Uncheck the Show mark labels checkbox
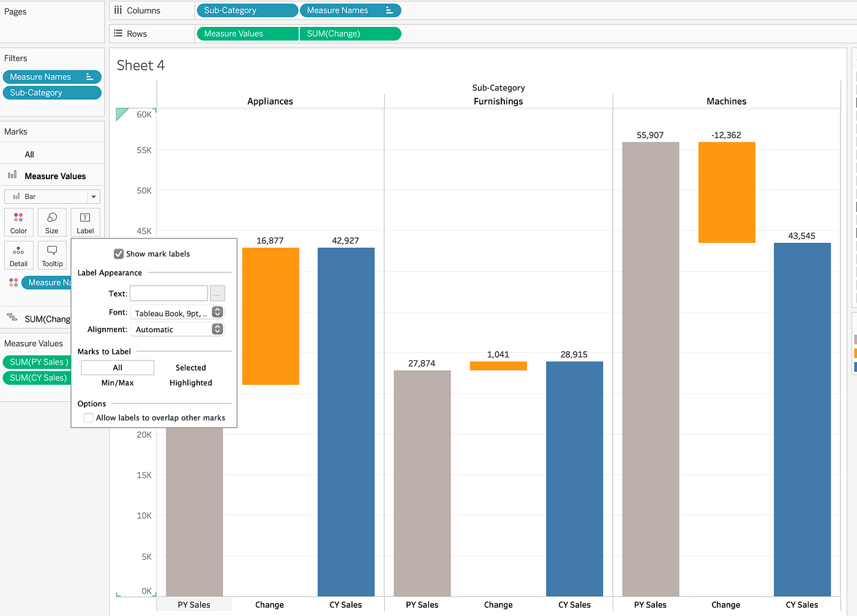This screenshot has height=616, width=857. [118, 253]
